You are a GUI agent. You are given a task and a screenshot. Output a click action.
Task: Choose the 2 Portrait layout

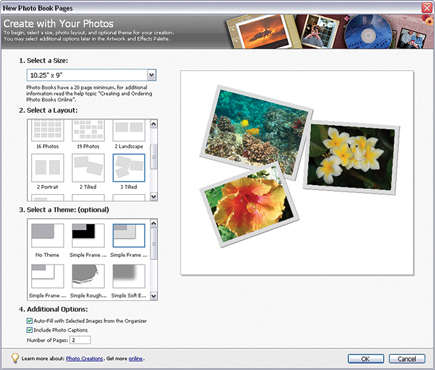tap(47, 168)
